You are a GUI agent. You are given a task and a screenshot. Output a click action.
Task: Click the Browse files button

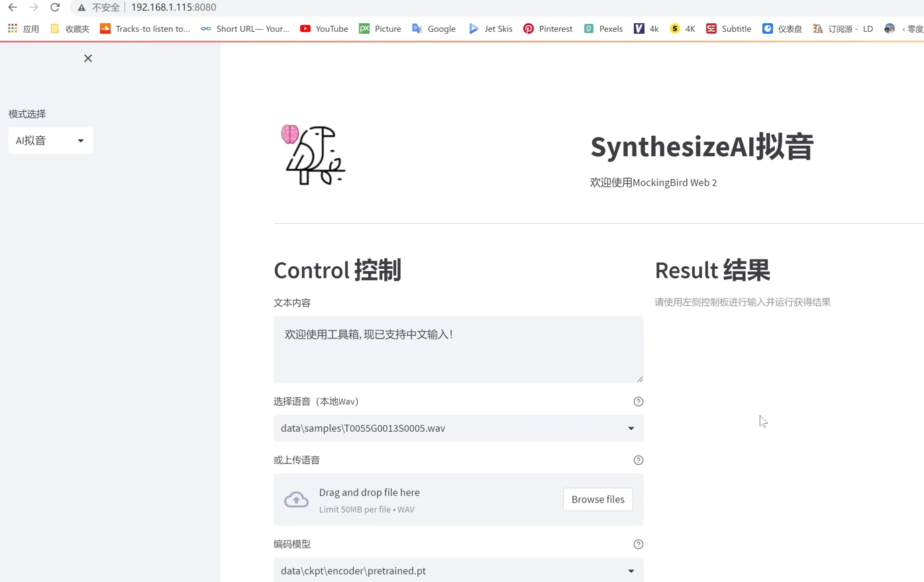coord(598,499)
